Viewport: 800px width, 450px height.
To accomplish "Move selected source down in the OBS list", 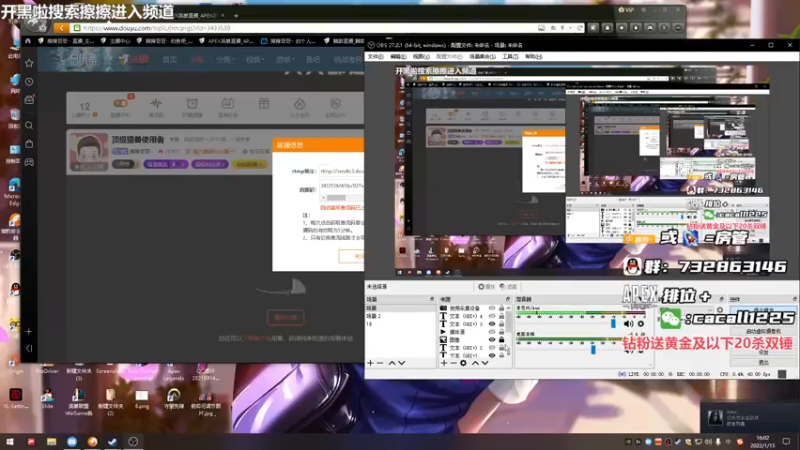I will tap(485, 363).
